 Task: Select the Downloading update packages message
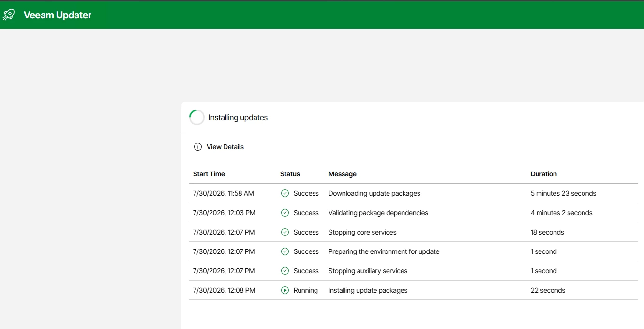tap(374, 193)
